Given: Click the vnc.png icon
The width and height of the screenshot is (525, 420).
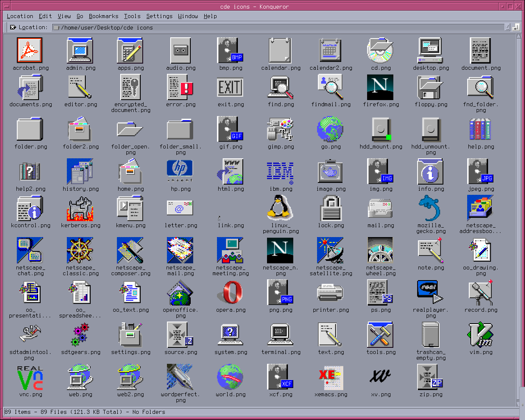Looking at the screenshot, I should click(30, 377).
